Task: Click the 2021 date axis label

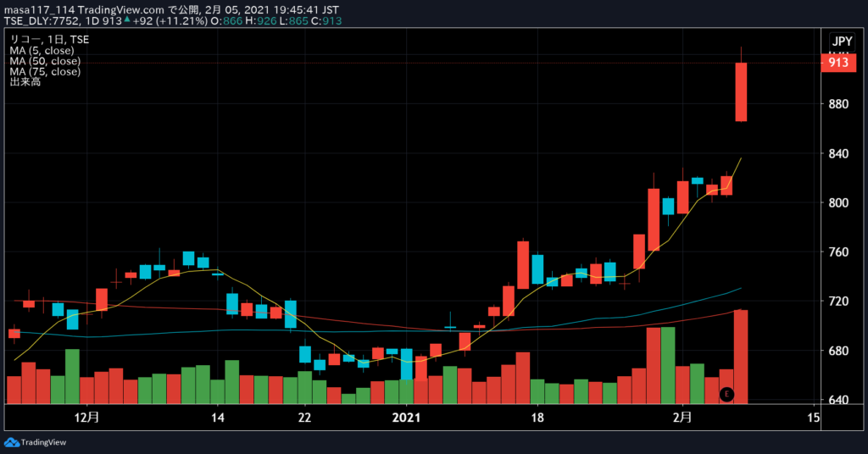Action: tap(406, 418)
